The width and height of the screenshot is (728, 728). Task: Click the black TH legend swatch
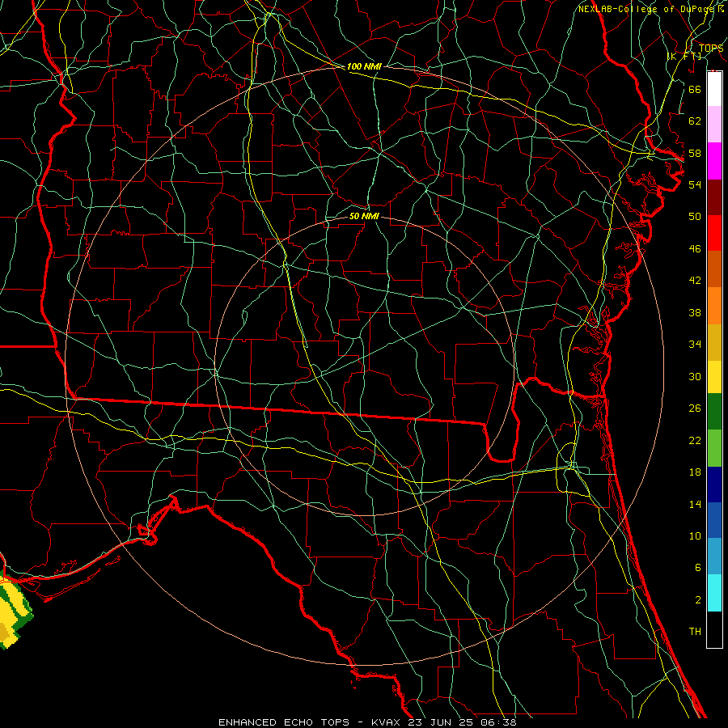pos(714,629)
